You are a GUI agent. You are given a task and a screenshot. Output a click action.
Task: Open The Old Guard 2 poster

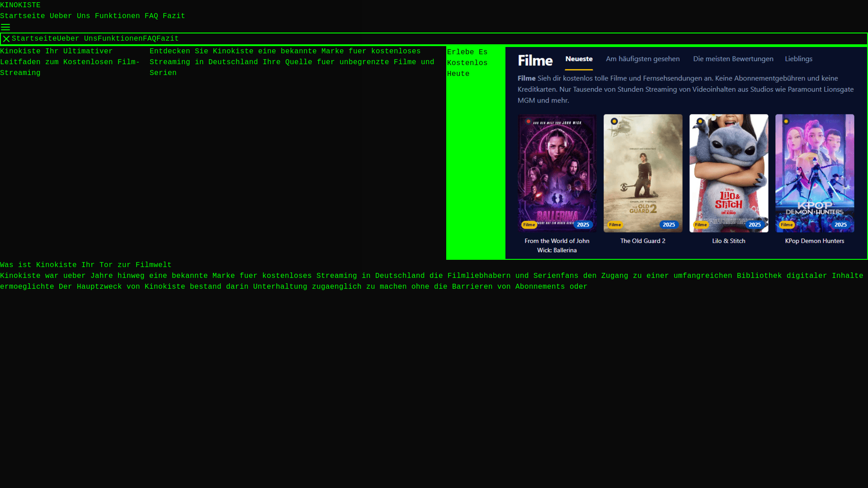(x=643, y=174)
